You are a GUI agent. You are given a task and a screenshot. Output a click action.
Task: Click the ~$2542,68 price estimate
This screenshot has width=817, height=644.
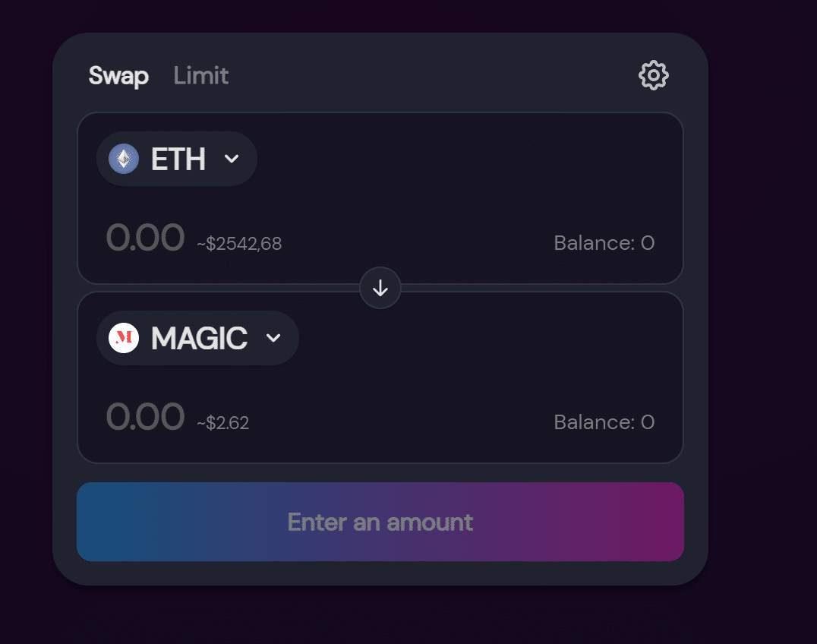[x=239, y=243]
